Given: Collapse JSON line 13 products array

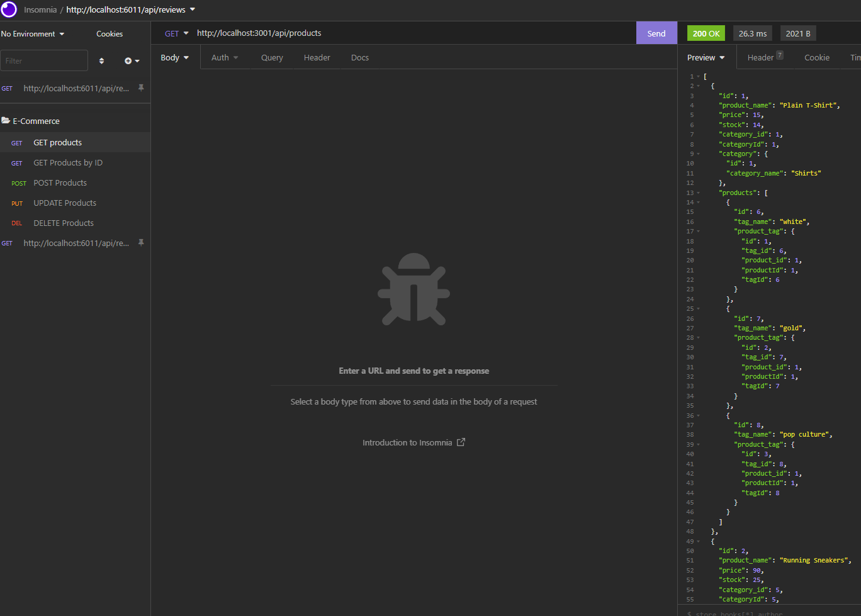Looking at the screenshot, I should pyautogui.click(x=698, y=193).
